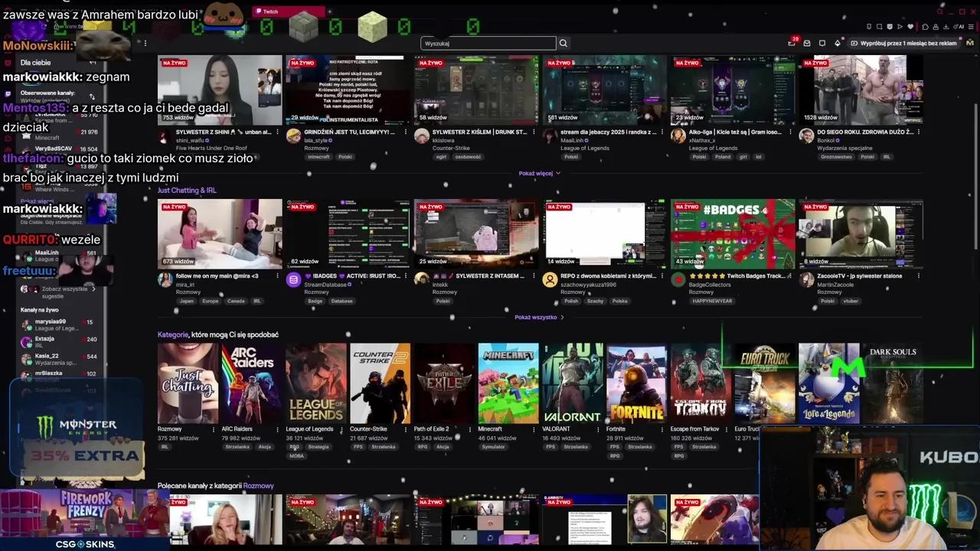Open the Kategorie link in recommendations heading

pos(172,334)
